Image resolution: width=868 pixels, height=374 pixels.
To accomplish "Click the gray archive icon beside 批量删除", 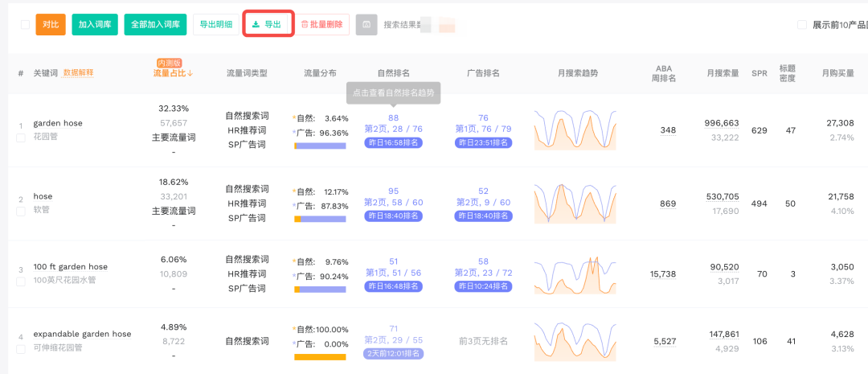I will click(366, 25).
